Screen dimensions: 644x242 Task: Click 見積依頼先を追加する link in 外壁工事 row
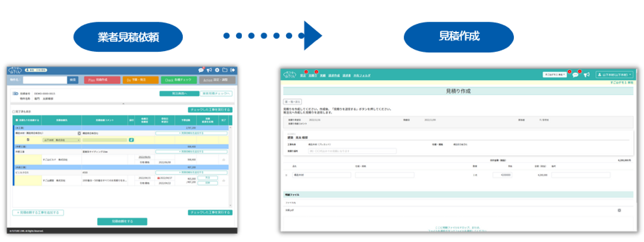tap(191, 152)
